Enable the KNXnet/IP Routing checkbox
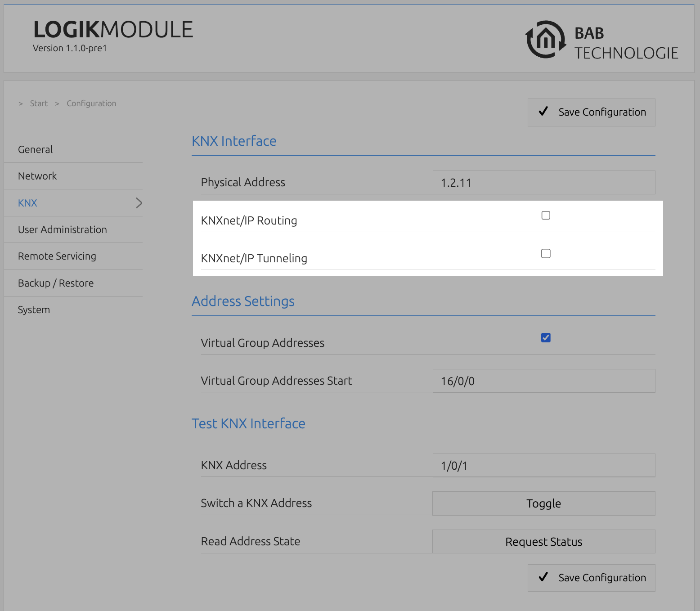The height and width of the screenshot is (611, 700). 546,216
